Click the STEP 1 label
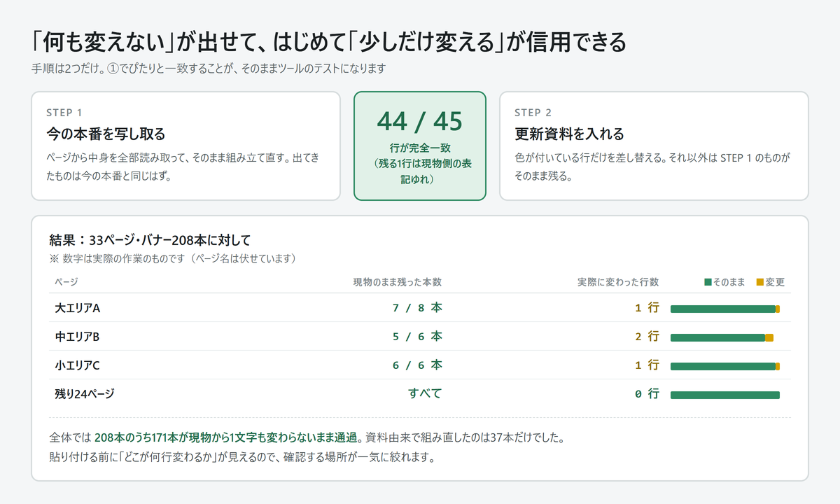 tap(64, 112)
